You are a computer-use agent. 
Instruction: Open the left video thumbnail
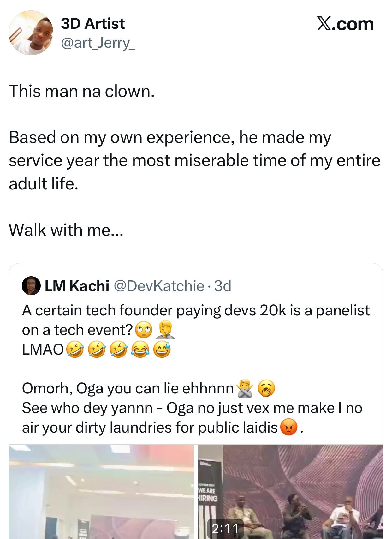pos(101,491)
